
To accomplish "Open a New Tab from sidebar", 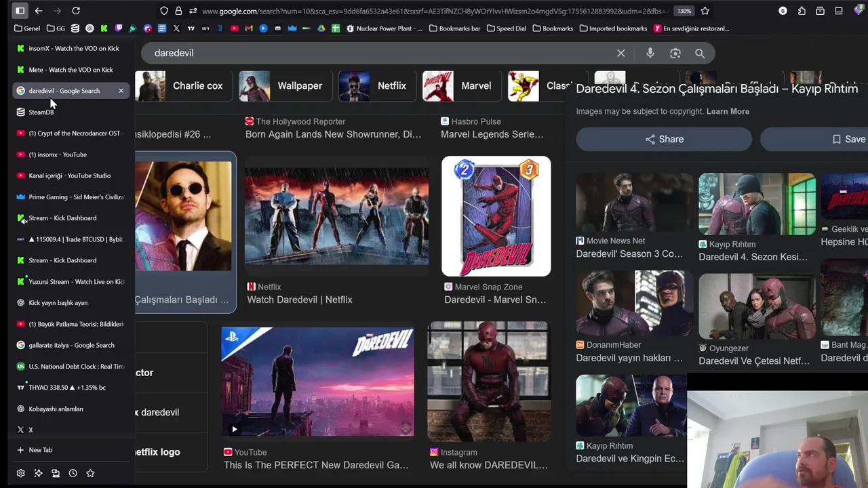I will click(71, 450).
